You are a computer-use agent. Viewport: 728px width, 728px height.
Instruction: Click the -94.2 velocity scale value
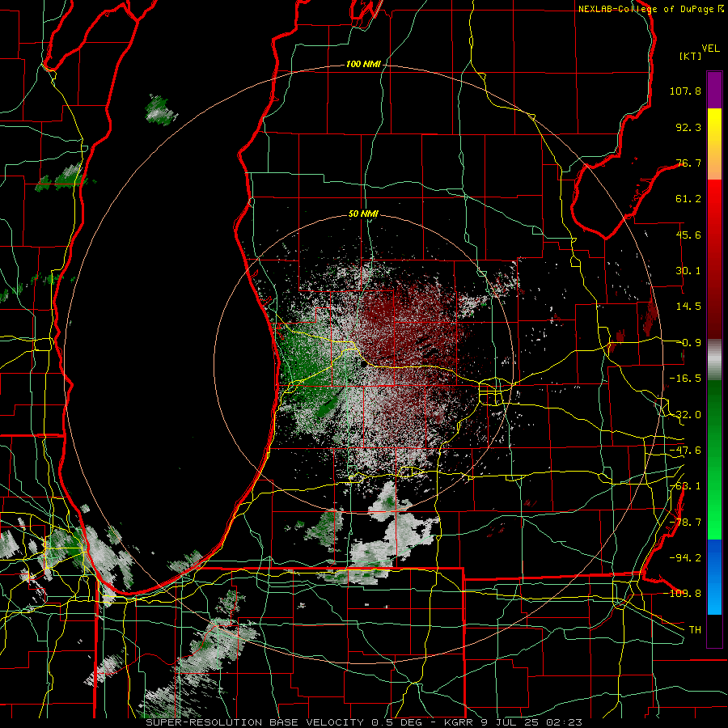point(685,557)
